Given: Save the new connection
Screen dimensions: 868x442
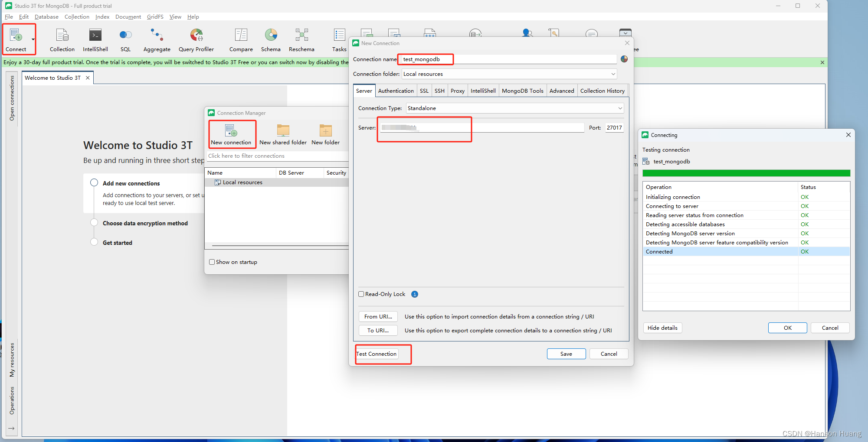Looking at the screenshot, I should [x=566, y=354].
